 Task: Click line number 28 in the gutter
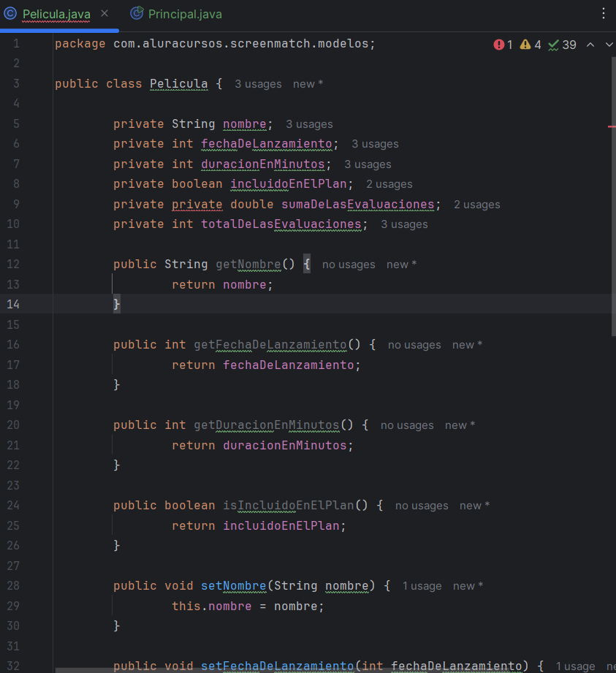[x=13, y=586]
